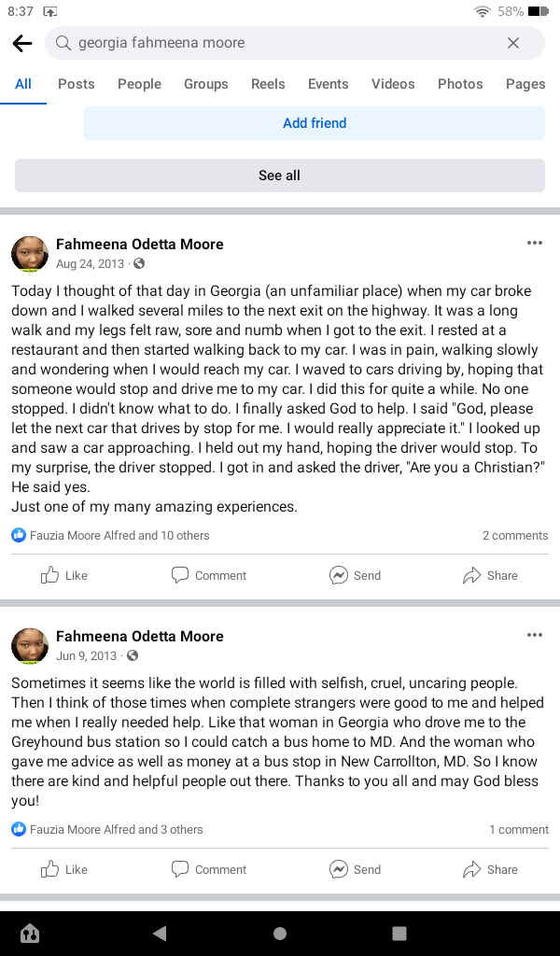The image size is (560, 956).
Task: Like the Jun 9, 2013 post
Action: click(x=64, y=869)
